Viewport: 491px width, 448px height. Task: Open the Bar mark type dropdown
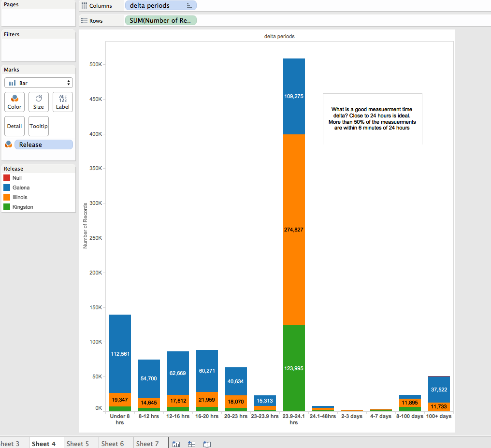(x=39, y=83)
